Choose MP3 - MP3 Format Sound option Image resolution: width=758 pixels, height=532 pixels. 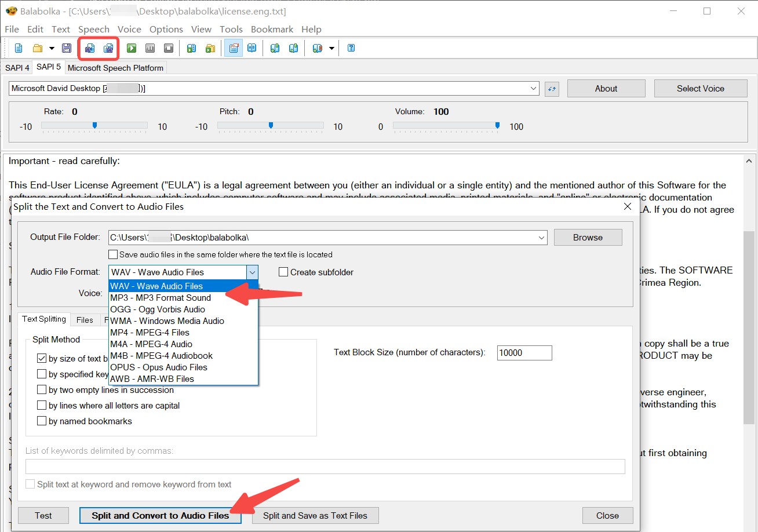pos(183,298)
